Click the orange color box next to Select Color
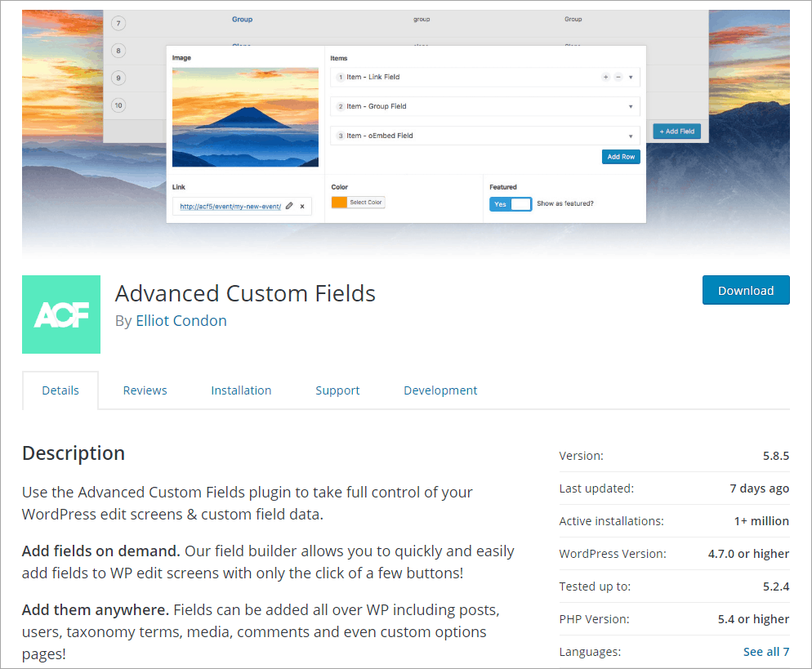812x669 pixels. coord(339,201)
